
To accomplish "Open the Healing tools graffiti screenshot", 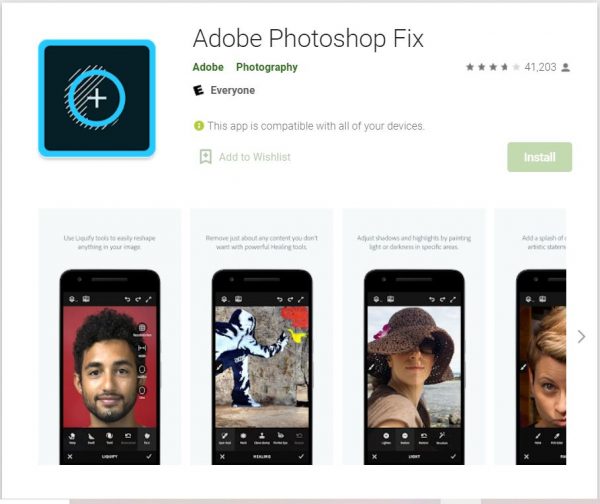I will coord(262,337).
